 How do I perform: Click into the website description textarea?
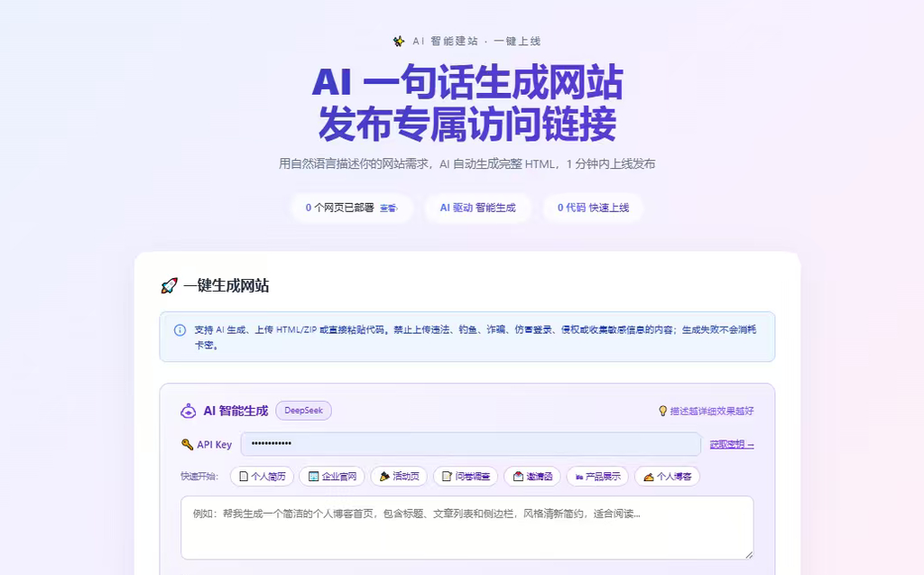[467, 528]
